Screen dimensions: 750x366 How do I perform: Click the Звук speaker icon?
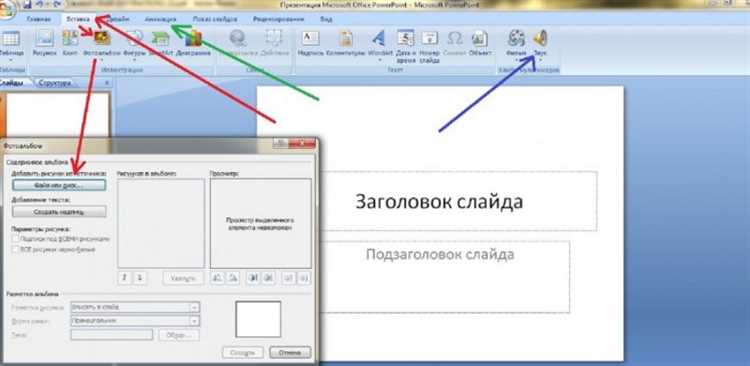[x=541, y=38]
